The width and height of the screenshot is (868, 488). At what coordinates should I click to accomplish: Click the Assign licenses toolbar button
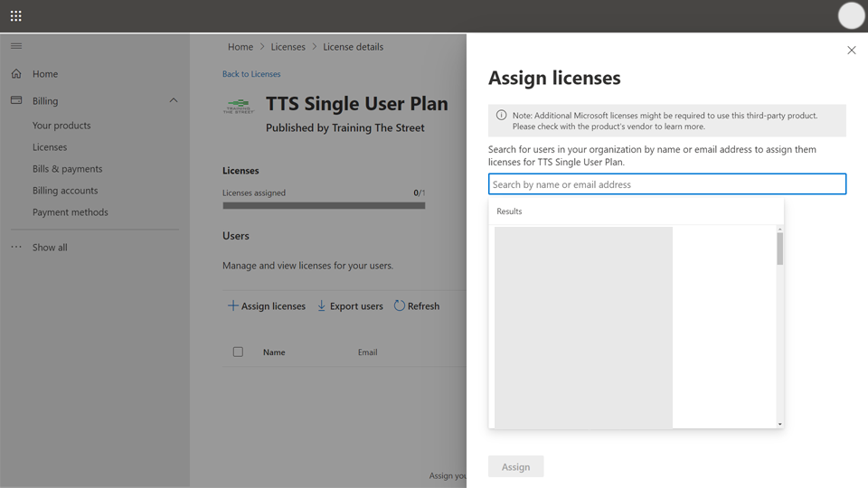266,306
